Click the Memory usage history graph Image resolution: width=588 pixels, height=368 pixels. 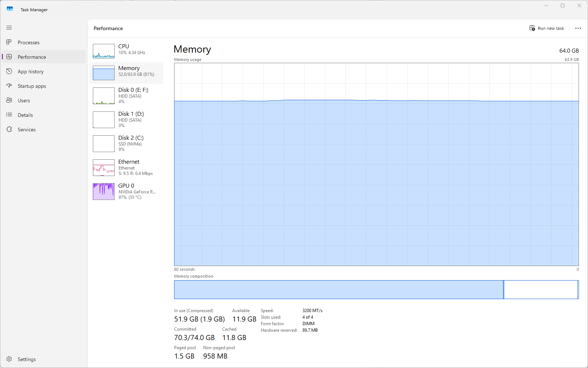377,164
